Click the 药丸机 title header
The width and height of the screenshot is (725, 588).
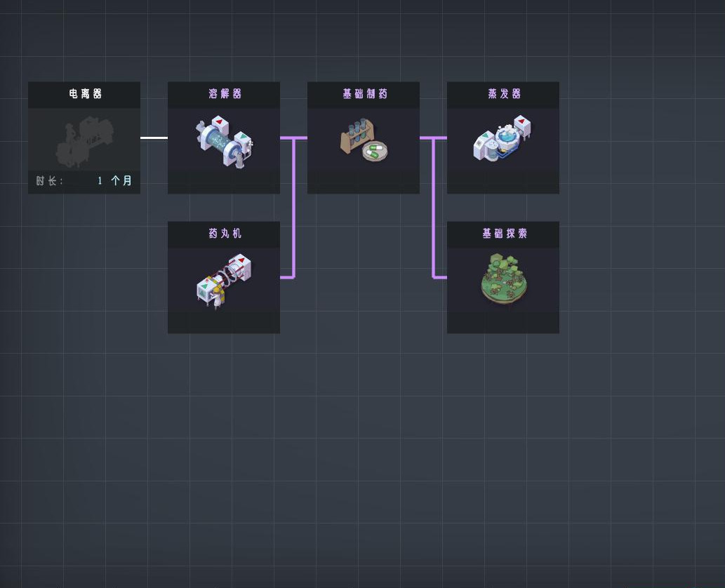[x=224, y=234]
